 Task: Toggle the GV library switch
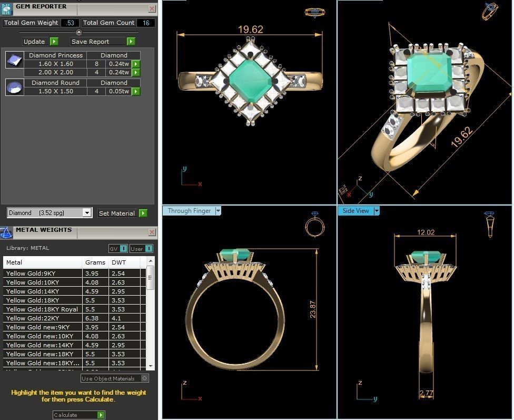[118, 249]
